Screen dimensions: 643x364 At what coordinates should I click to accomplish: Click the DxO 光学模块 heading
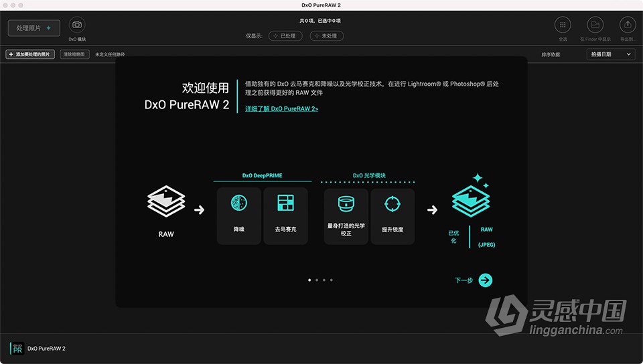click(x=369, y=176)
